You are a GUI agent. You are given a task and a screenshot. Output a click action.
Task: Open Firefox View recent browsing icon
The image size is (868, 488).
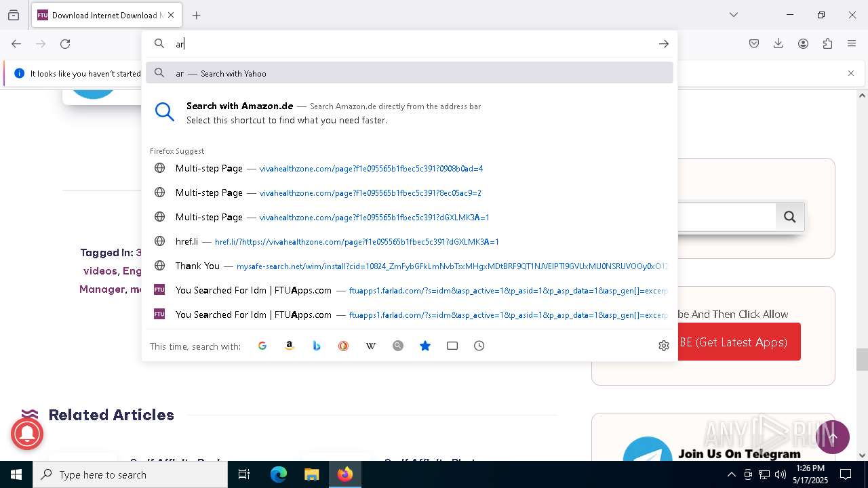pyautogui.click(x=14, y=15)
